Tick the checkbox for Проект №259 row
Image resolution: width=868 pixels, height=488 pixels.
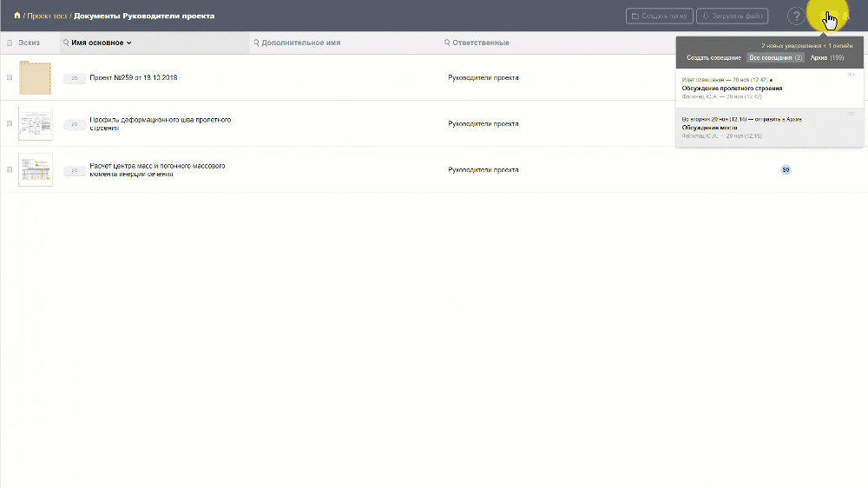pos(10,77)
